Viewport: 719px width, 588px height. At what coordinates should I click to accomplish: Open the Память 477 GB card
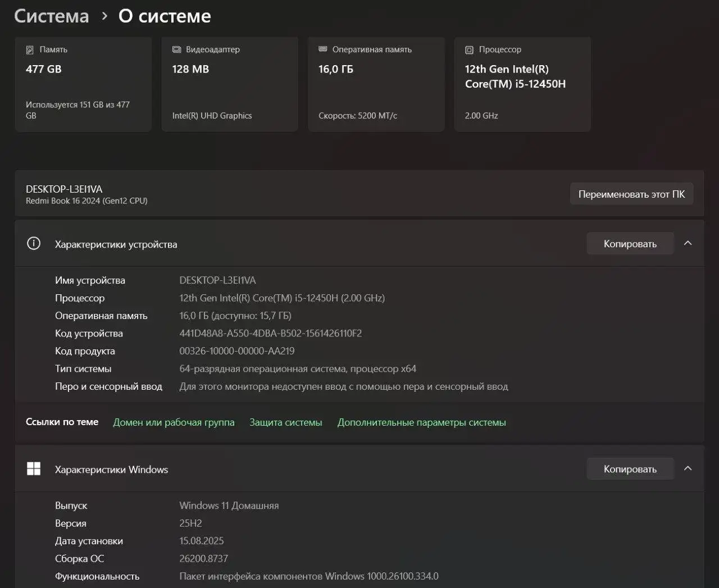click(x=83, y=84)
